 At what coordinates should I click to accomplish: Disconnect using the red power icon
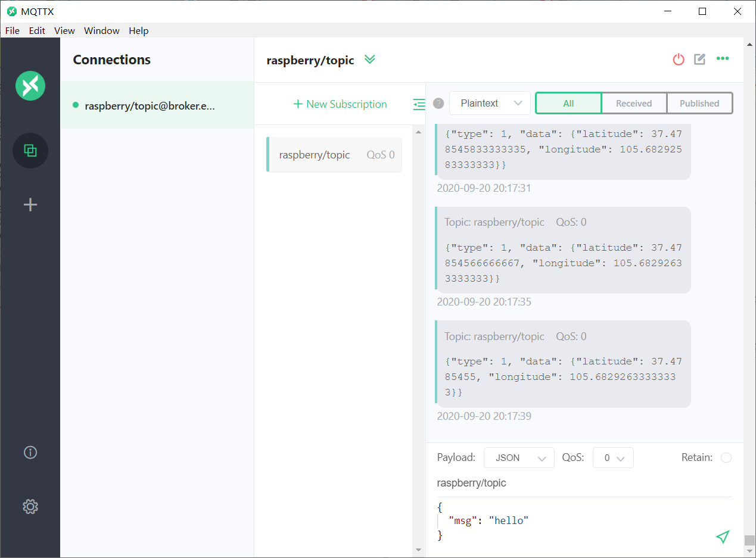click(x=679, y=59)
